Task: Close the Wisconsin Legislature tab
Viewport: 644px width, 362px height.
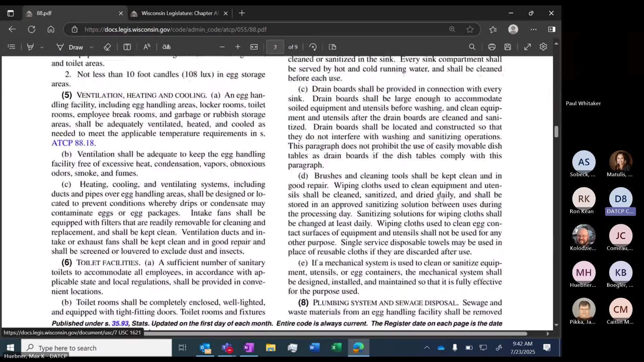Action: click(x=226, y=13)
